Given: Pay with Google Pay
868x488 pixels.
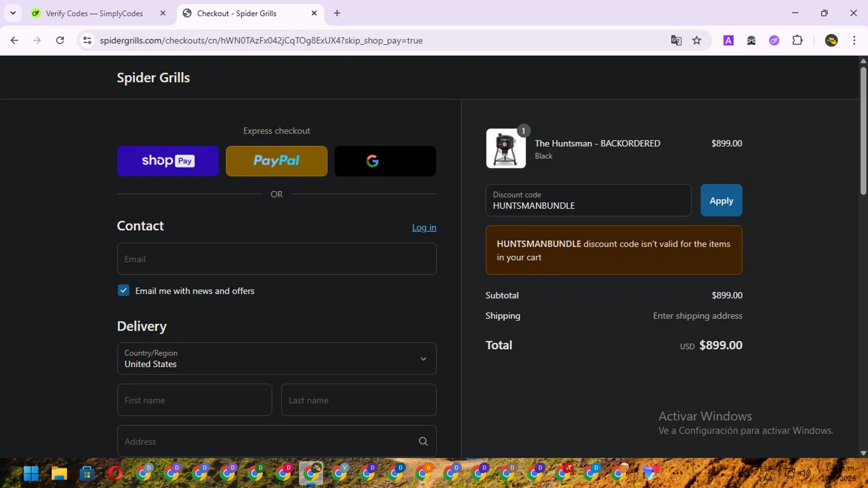Looking at the screenshot, I should (x=385, y=161).
